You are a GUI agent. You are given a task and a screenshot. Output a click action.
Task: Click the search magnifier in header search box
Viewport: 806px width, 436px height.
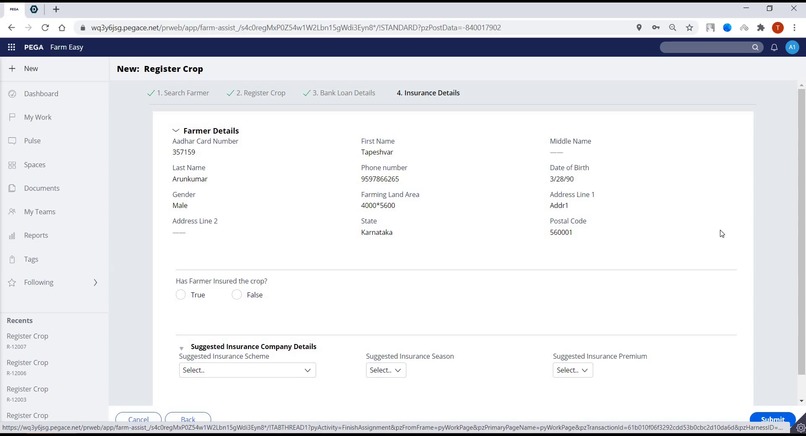tap(755, 47)
